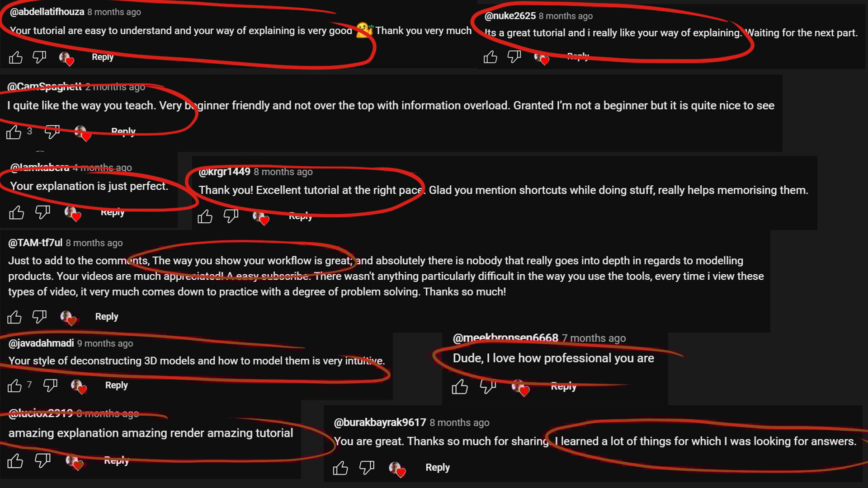Thumbs down the 'amazing explanation' comment
Screen dimensions: 868x488
click(x=42, y=461)
